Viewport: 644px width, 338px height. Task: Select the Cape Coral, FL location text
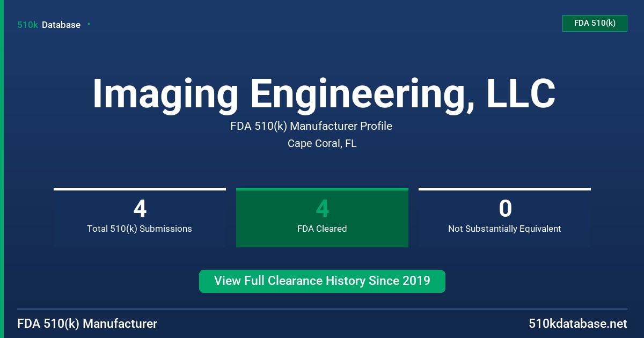coord(322,144)
